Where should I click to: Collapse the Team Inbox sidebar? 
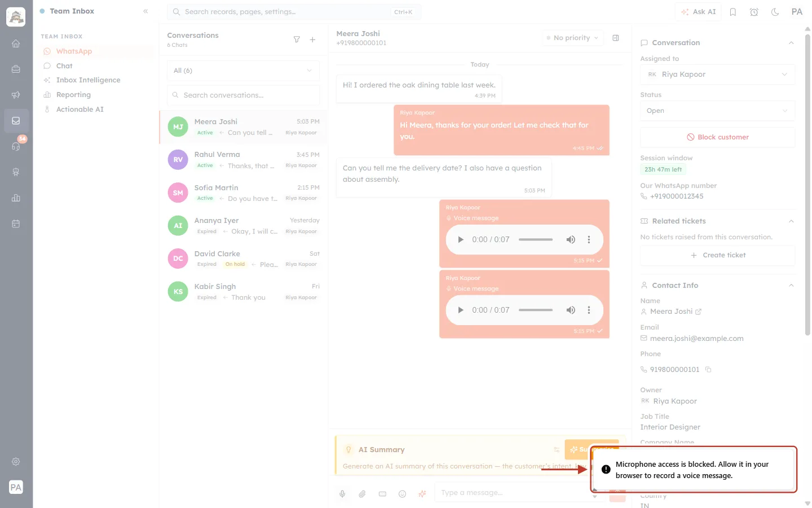pyautogui.click(x=145, y=11)
